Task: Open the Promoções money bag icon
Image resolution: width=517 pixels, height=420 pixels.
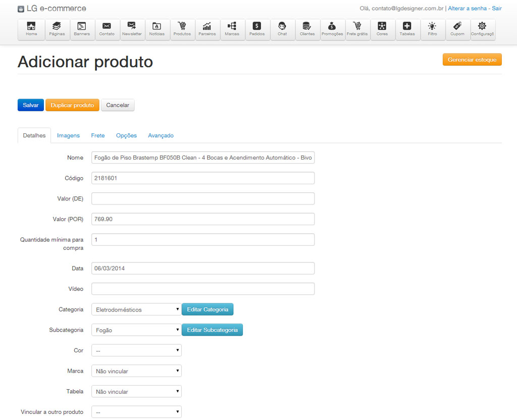Action: coord(332,29)
